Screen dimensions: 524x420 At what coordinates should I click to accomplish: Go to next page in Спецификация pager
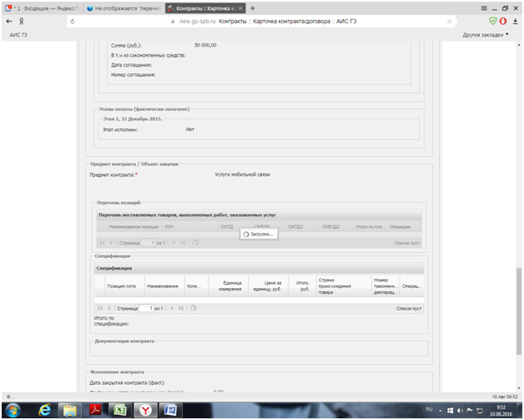point(172,308)
